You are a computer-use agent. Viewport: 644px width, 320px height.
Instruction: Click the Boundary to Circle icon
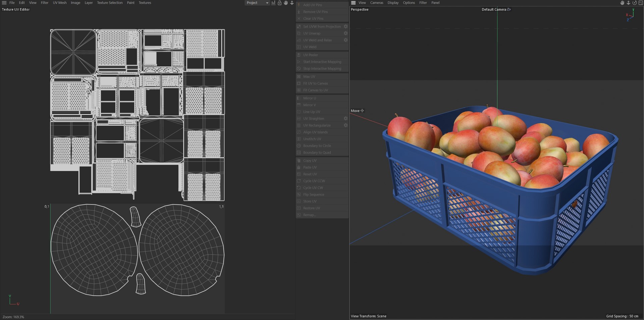point(299,146)
